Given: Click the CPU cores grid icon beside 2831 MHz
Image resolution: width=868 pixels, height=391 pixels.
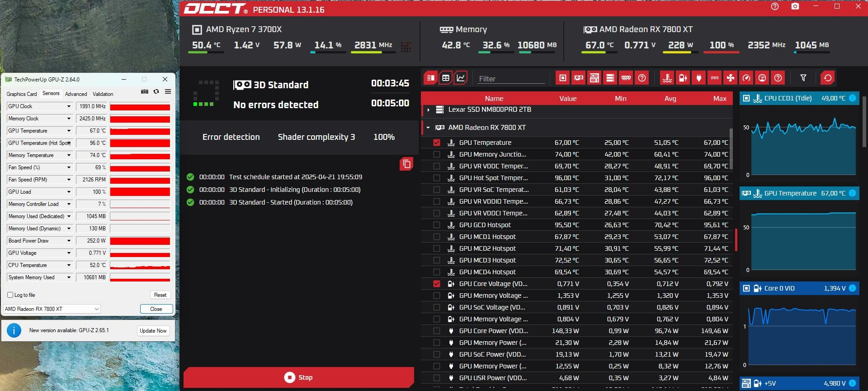Looking at the screenshot, I should (406, 47).
